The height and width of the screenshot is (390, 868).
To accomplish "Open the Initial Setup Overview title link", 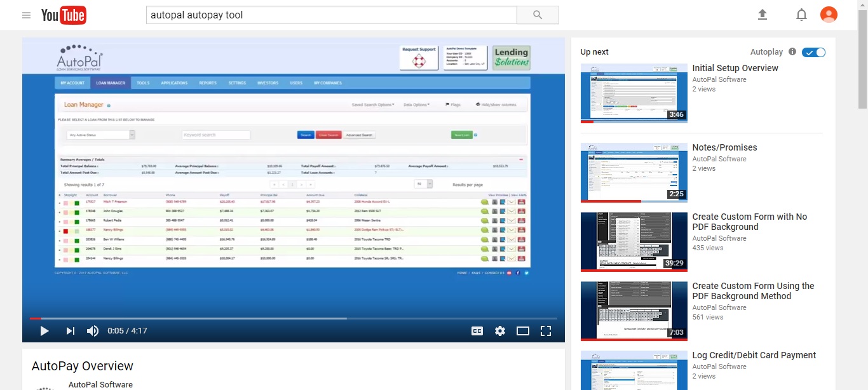I will click(x=735, y=68).
